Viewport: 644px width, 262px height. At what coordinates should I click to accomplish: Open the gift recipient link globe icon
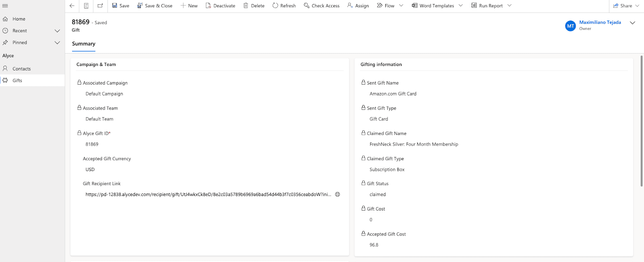click(338, 194)
